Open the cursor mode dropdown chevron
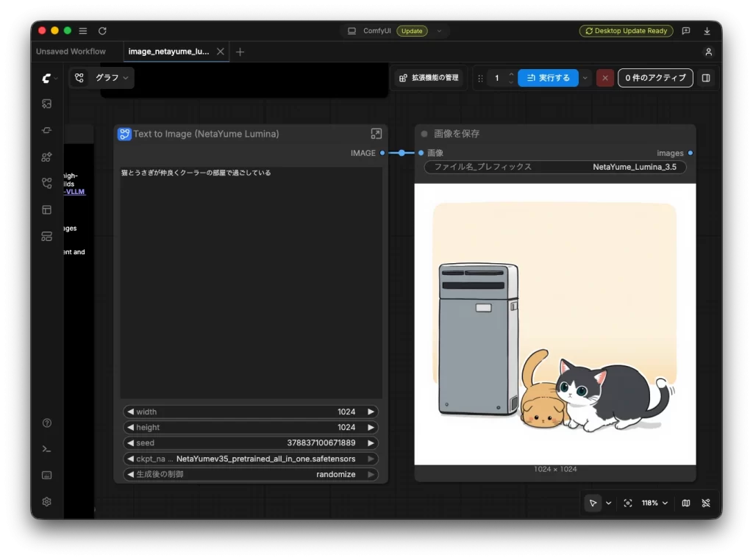This screenshot has width=753, height=560. [x=608, y=503]
